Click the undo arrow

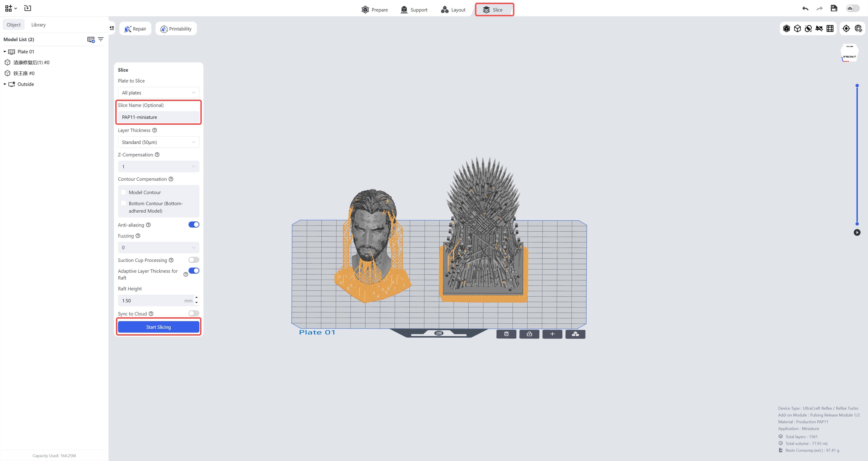[x=805, y=8]
